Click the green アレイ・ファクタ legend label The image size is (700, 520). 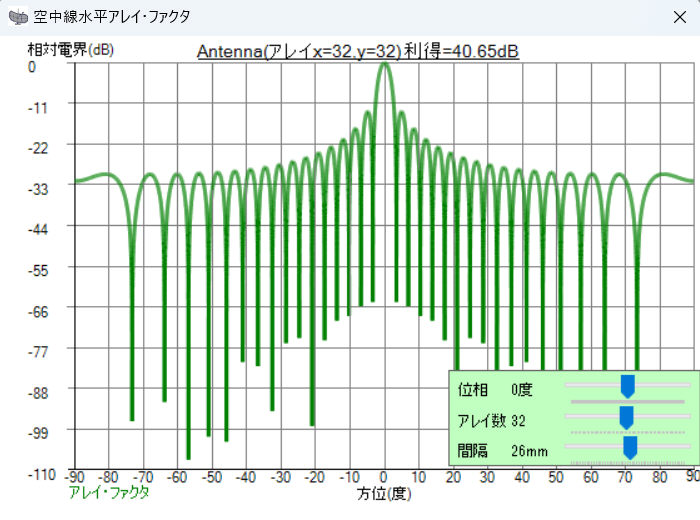click(x=109, y=492)
